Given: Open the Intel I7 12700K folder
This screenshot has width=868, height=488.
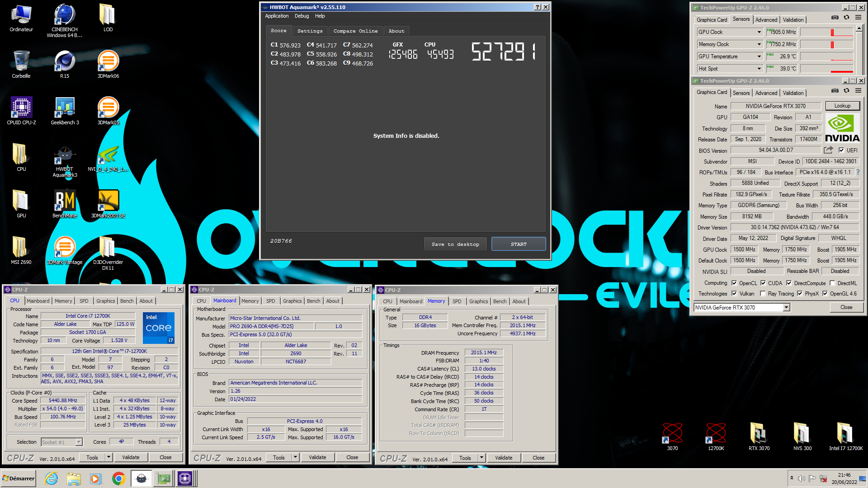Looking at the screenshot, I should (x=846, y=436).
